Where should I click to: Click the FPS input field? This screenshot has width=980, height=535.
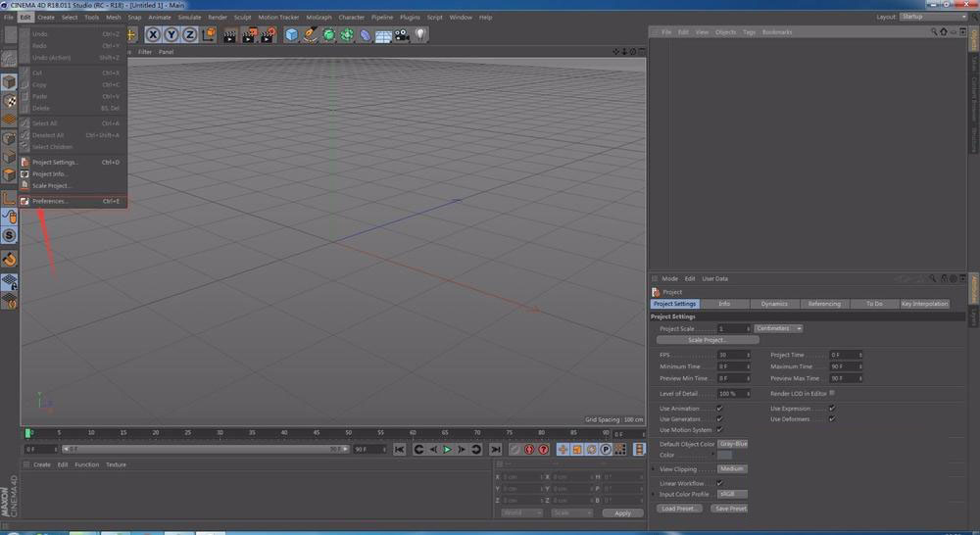733,355
